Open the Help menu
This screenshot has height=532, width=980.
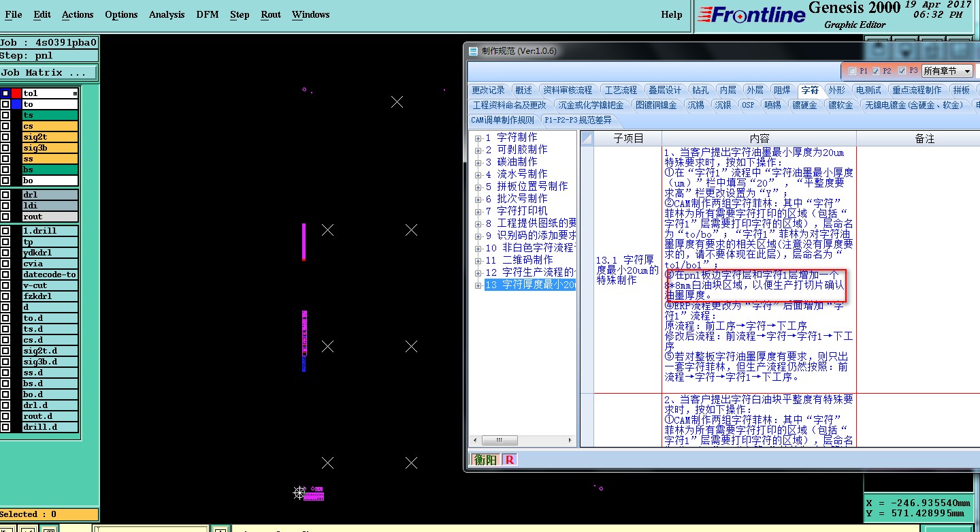click(x=671, y=14)
